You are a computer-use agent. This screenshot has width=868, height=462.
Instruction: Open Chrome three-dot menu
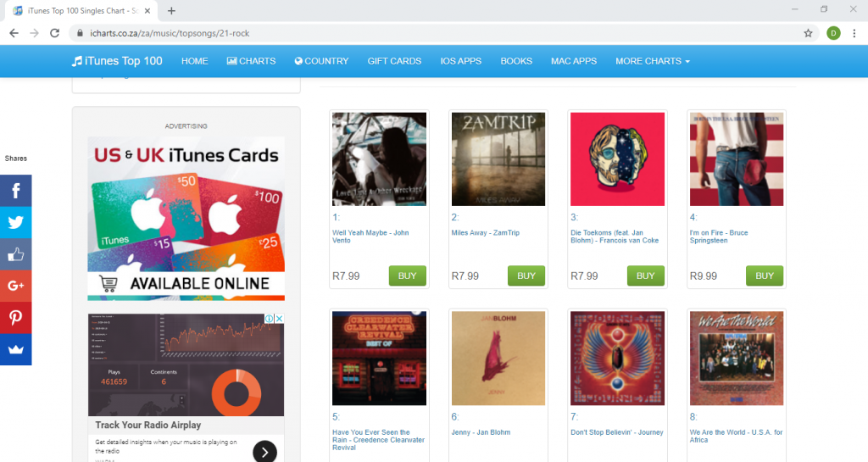coord(854,33)
